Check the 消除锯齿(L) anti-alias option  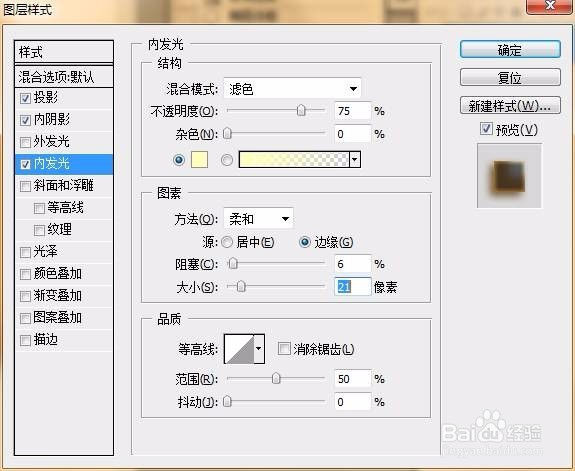[284, 348]
